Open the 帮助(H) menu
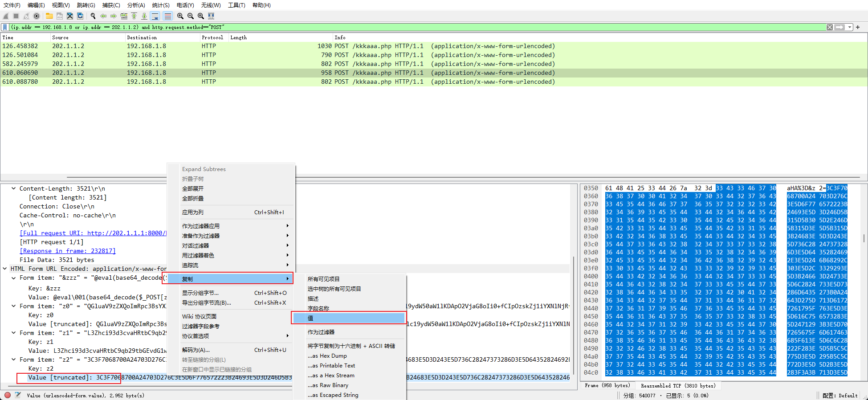This screenshot has width=868, height=400. click(x=261, y=5)
